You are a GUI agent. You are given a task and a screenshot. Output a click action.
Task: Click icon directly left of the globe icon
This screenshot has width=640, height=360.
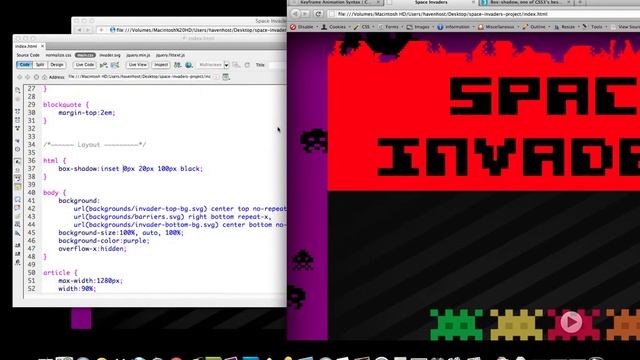click(x=178, y=65)
